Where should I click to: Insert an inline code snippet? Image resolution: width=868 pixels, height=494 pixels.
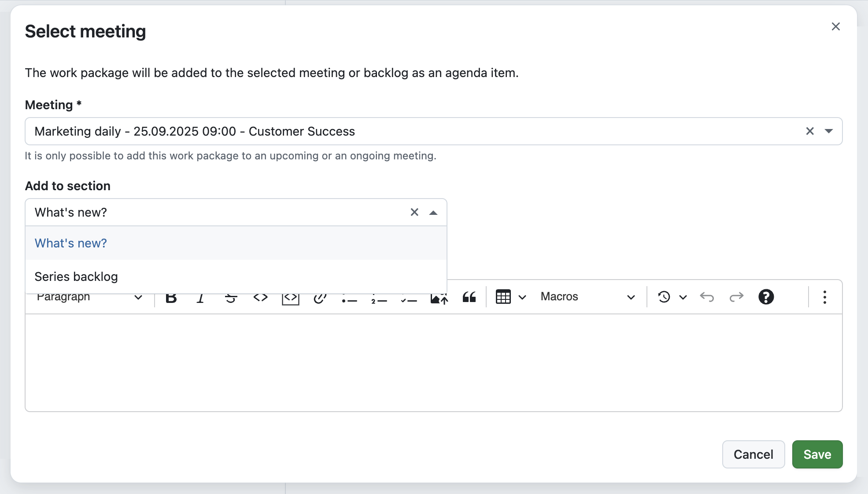(260, 297)
